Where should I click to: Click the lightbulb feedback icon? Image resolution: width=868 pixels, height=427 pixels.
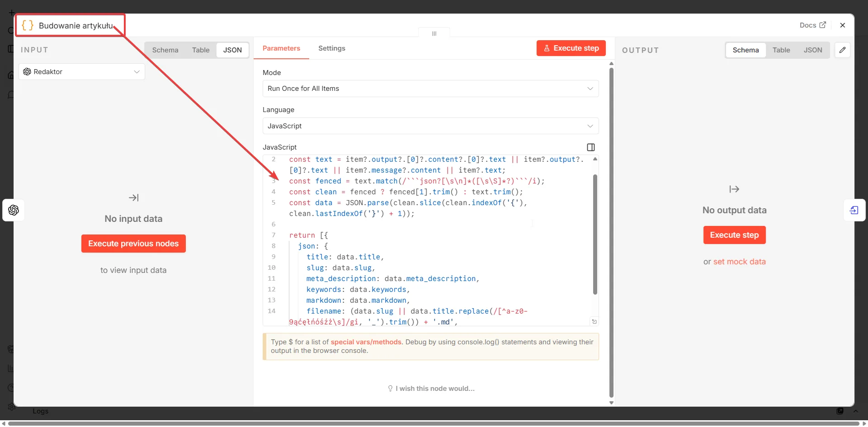click(390, 389)
